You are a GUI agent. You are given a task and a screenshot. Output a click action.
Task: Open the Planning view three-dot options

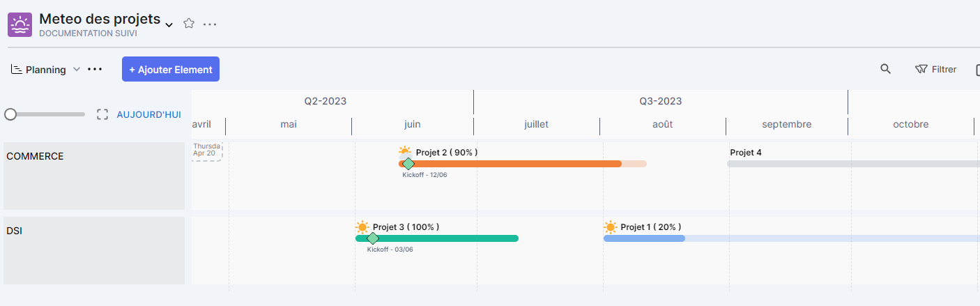pos(95,70)
